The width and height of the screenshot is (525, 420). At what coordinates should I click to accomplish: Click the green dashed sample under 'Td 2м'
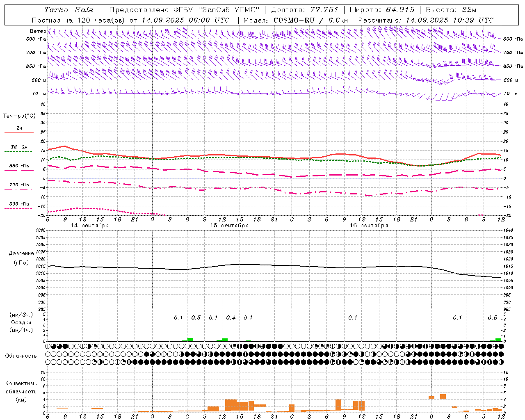click(x=18, y=152)
